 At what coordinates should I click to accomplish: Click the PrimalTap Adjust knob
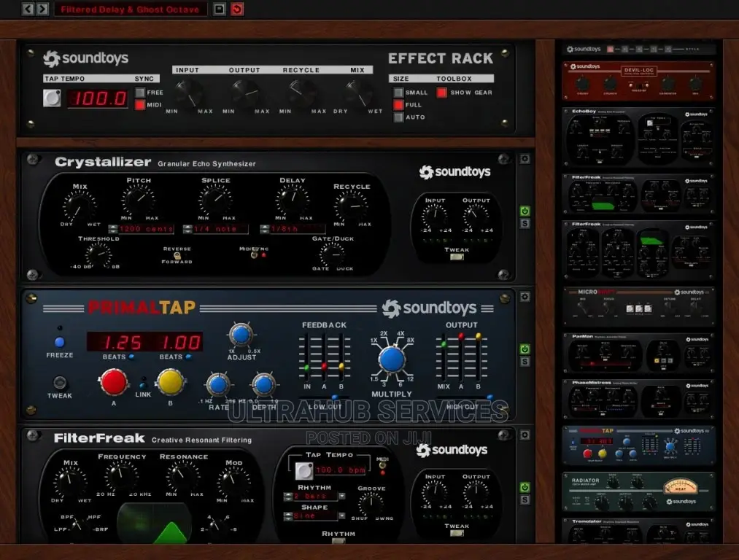(241, 335)
